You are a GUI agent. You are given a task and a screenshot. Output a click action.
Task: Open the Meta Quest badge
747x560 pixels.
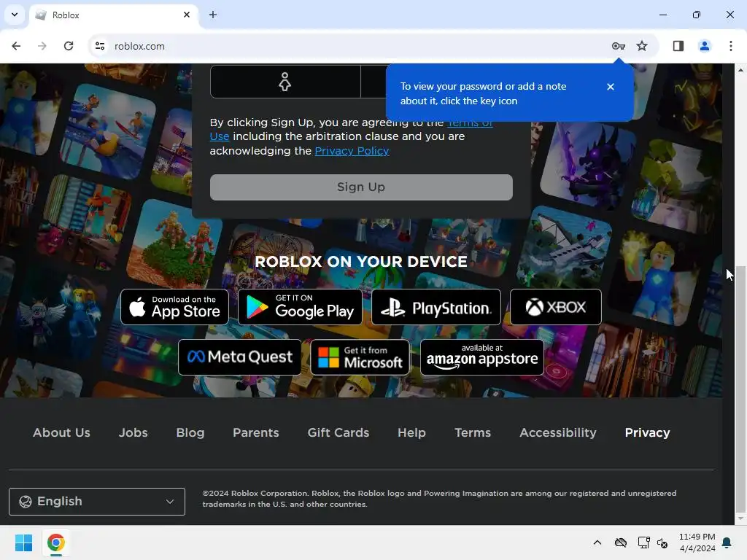239,357
